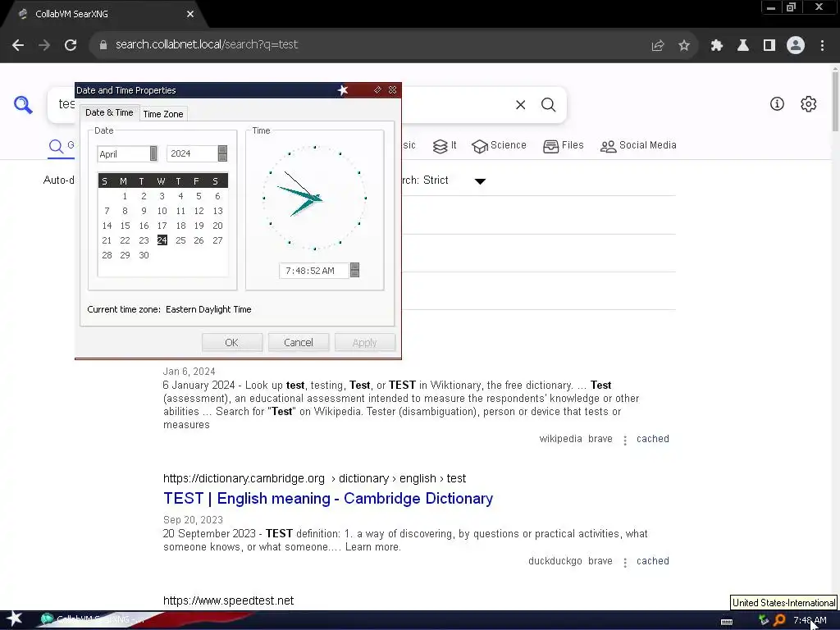Image resolution: width=840 pixels, height=630 pixels.
Task: Click the star icon in dialog title bar
Action: pos(343,90)
